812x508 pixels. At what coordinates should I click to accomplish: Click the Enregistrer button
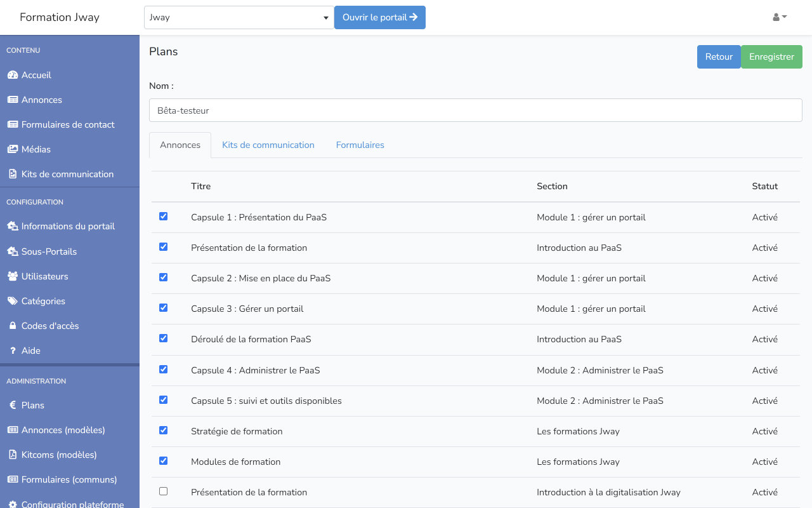[x=771, y=57]
